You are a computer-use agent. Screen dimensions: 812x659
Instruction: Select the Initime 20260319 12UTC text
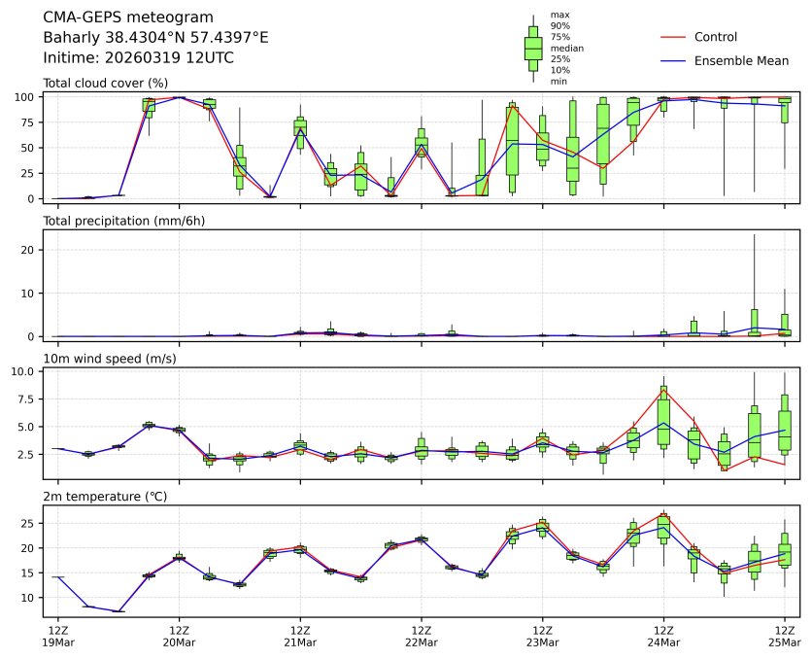point(138,58)
